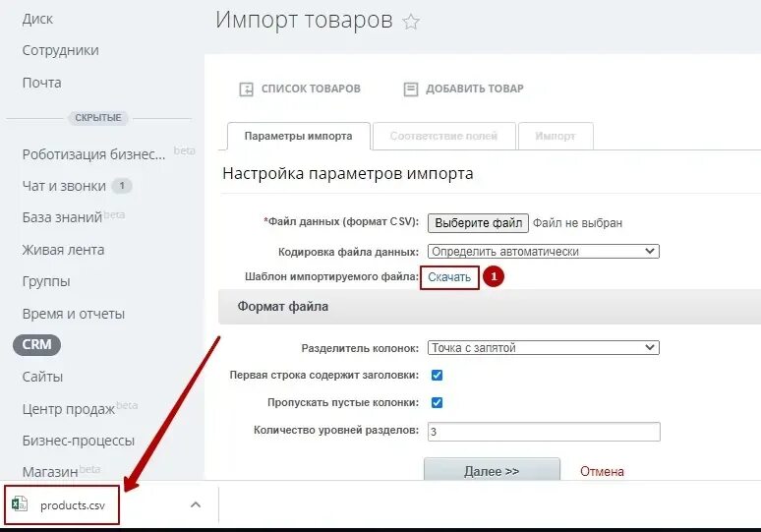The width and height of the screenshot is (761, 532).
Task: Click the Количество уровней разделов input field
Action: (544, 432)
